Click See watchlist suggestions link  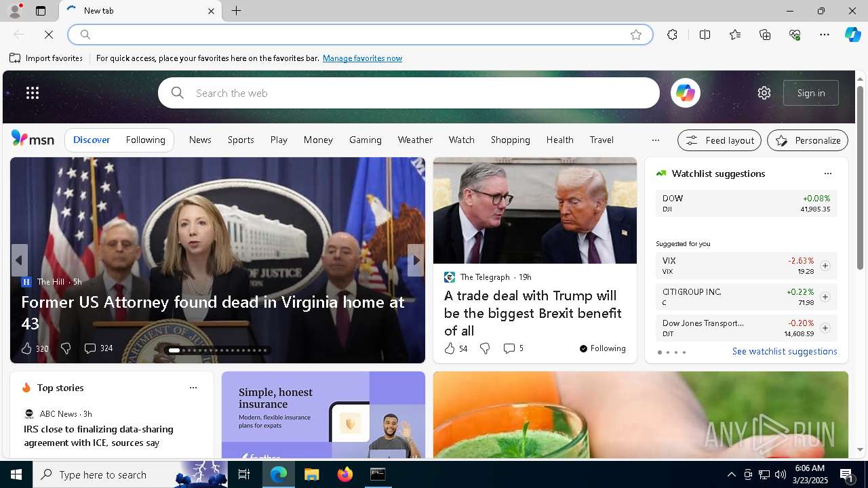785,351
